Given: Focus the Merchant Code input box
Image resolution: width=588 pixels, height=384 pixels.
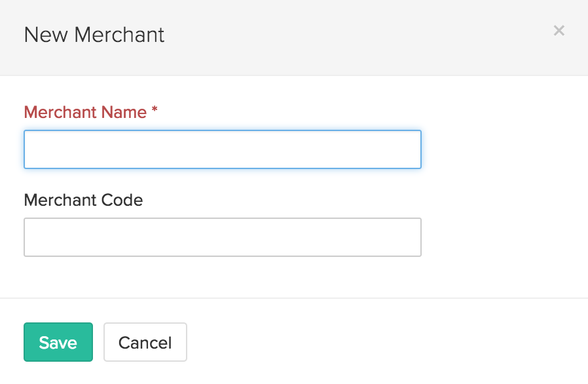Looking at the screenshot, I should tap(222, 237).
